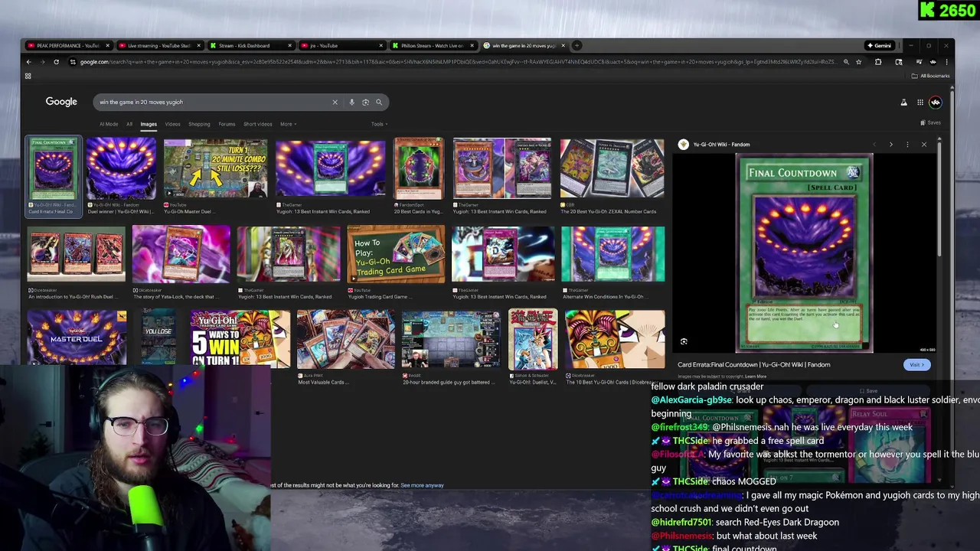980x551 pixels.
Task: Open preview panel more options menu
Action: tap(907, 144)
